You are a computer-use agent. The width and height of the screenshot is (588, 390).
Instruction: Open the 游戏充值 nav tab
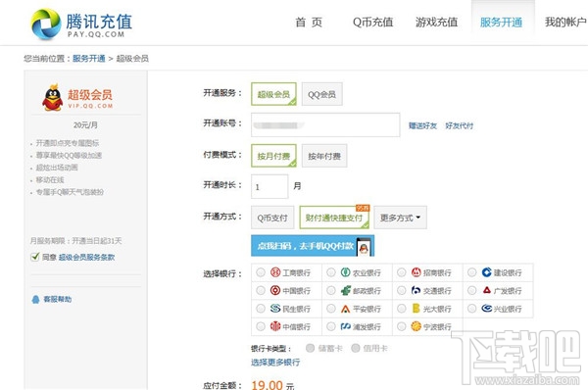436,23
